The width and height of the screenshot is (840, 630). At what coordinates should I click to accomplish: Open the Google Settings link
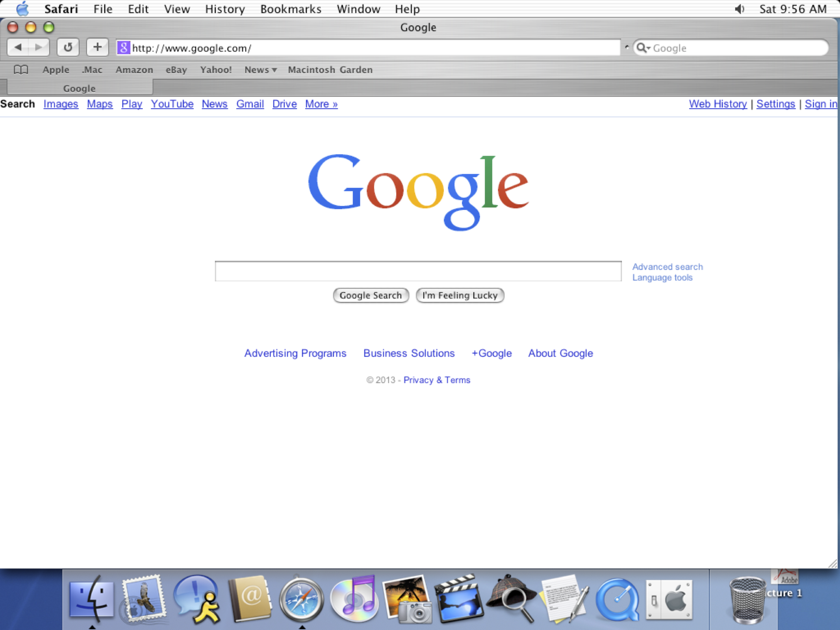[x=776, y=104]
